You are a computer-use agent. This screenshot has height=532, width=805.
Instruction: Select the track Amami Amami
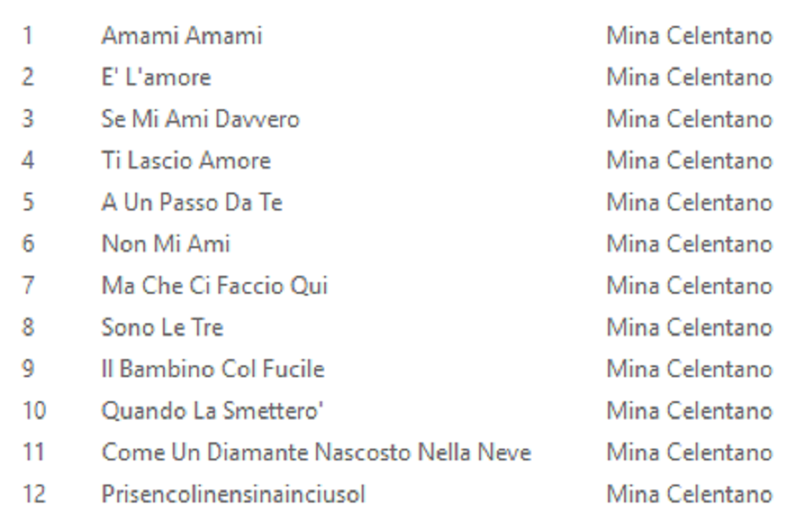tap(181, 36)
